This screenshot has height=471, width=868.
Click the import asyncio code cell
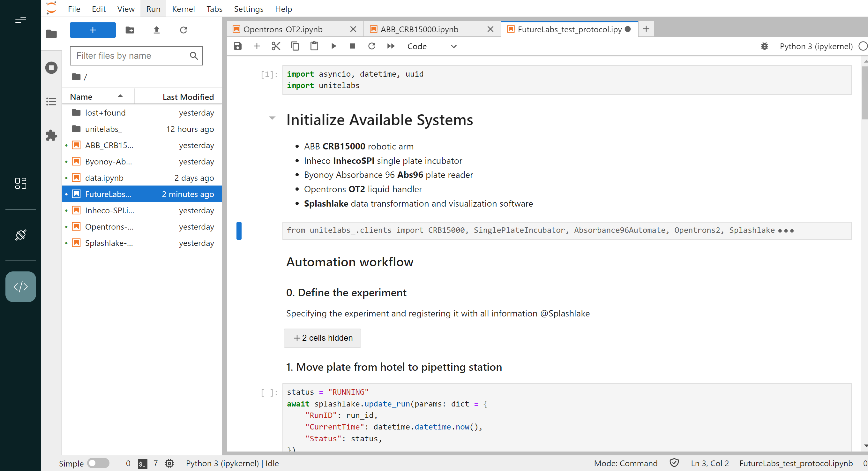567,80
